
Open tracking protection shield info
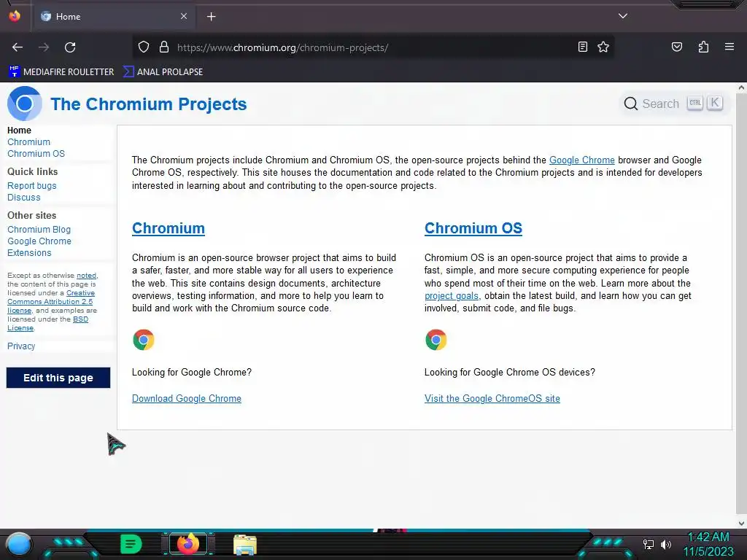coord(144,47)
